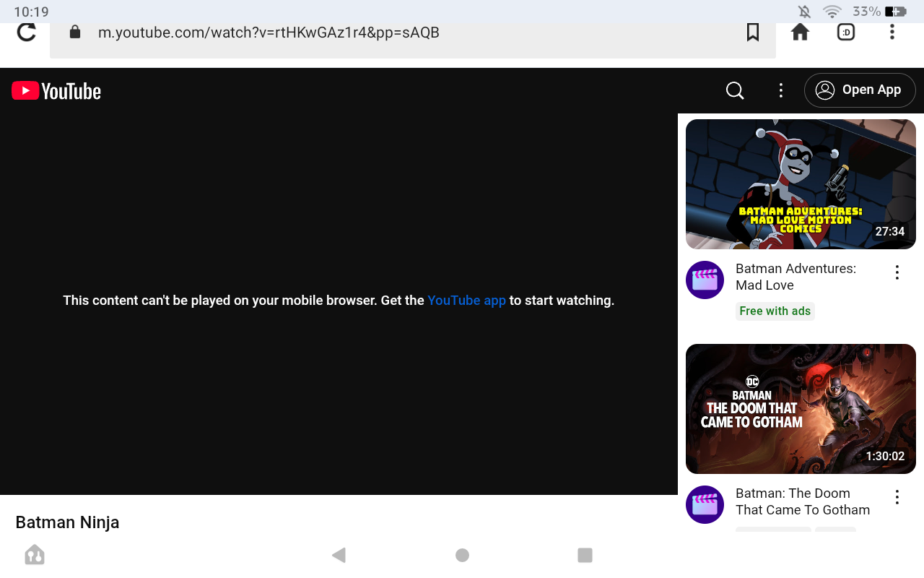Follow the YouTube app link
The width and height of the screenshot is (924, 578).
[x=466, y=301]
